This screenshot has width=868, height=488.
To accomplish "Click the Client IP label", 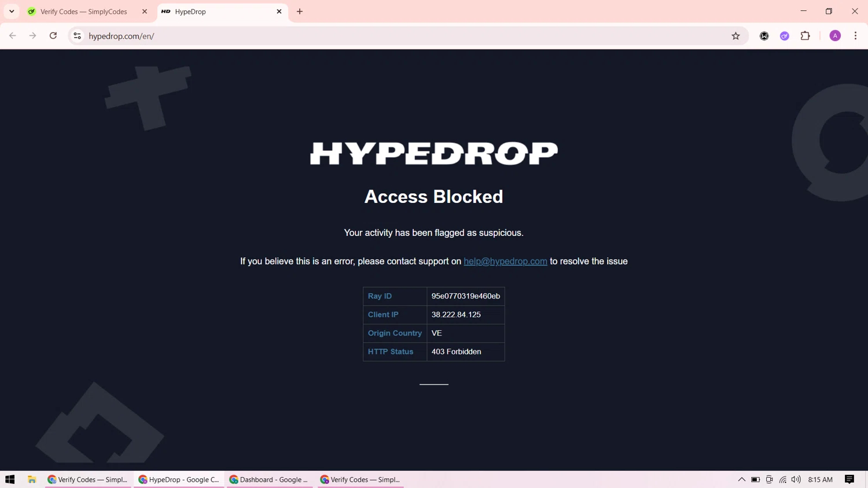I will pyautogui.click(x=383, y=315).
